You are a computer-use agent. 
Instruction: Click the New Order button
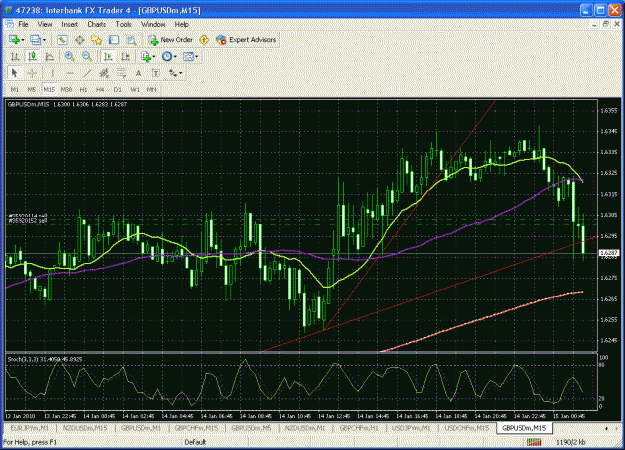tap(171, 40)
